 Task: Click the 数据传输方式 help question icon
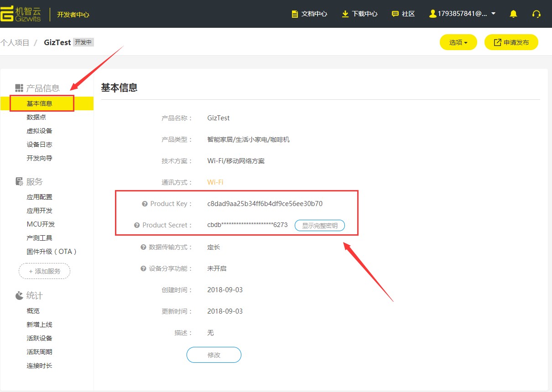[143, 247]
